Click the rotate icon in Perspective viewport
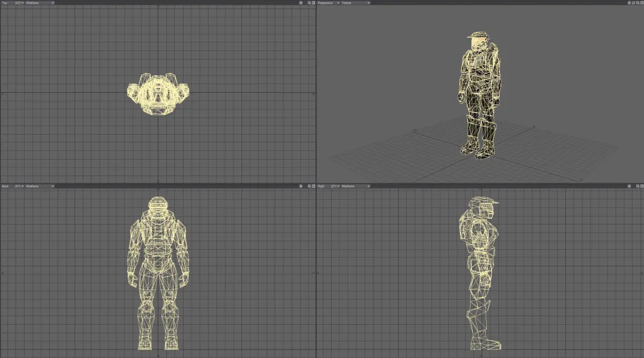The height and width of the screenshot is (358, 644). click(x=634, y=3)
